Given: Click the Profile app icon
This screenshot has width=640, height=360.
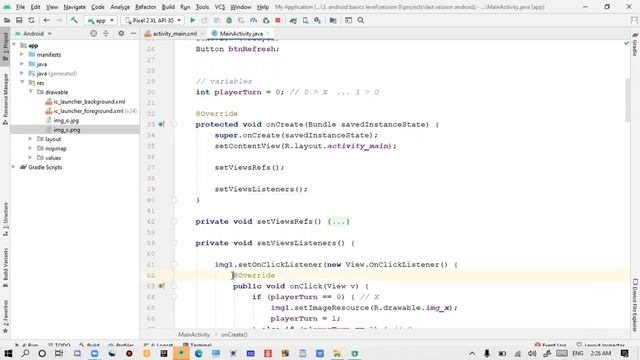Looking at the screenshot, I should pos(253,20).
